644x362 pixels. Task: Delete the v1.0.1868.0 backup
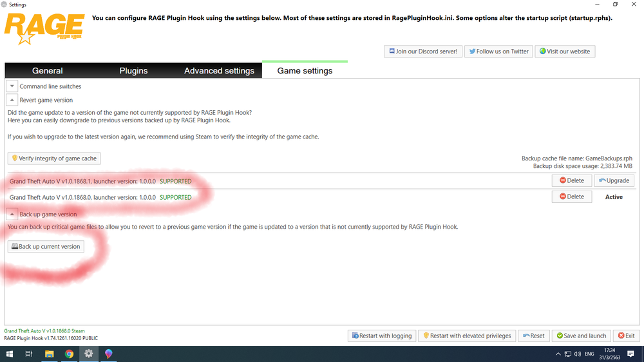tap(572, 196)
